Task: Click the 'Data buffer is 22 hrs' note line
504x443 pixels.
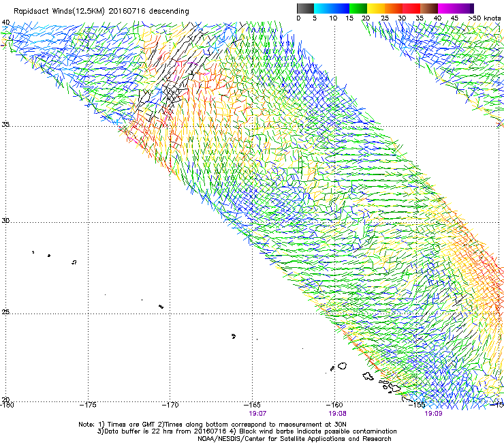Action: click(247, 431)
